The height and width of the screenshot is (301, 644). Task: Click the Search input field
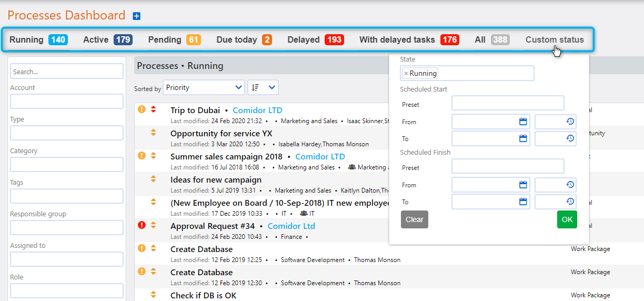click(x=67, y=71)
